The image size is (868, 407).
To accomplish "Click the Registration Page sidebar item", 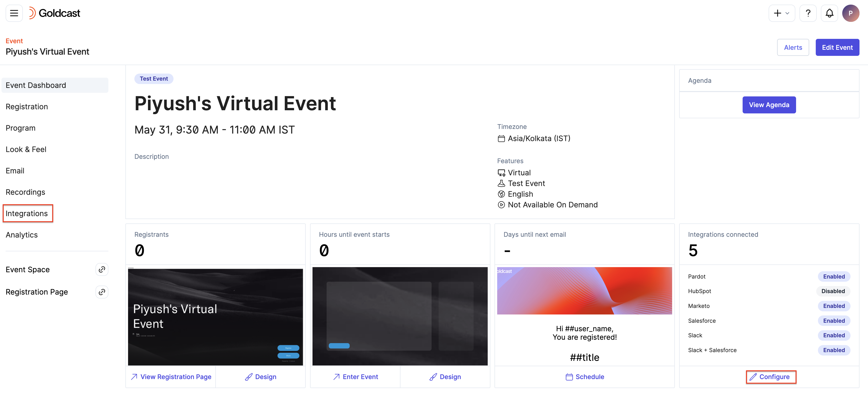I will (37, 292).
